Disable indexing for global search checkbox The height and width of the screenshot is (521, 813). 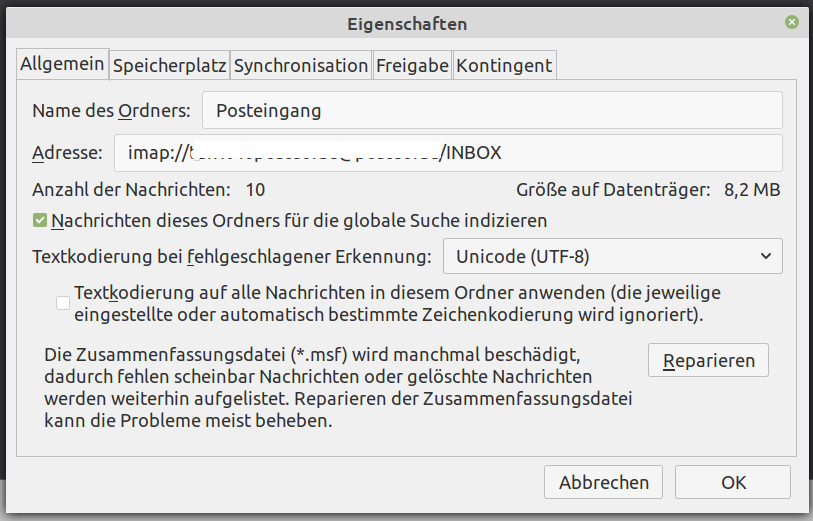click(40, 220)
